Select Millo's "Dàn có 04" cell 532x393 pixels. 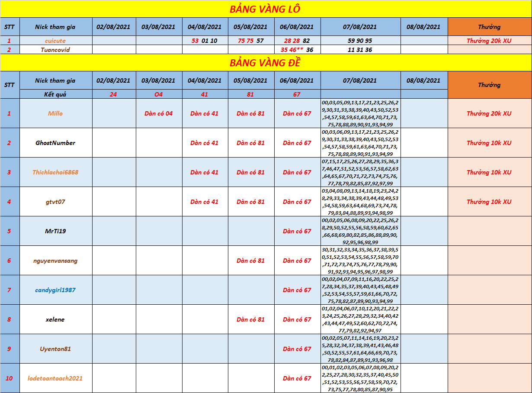tap(158, 113)
